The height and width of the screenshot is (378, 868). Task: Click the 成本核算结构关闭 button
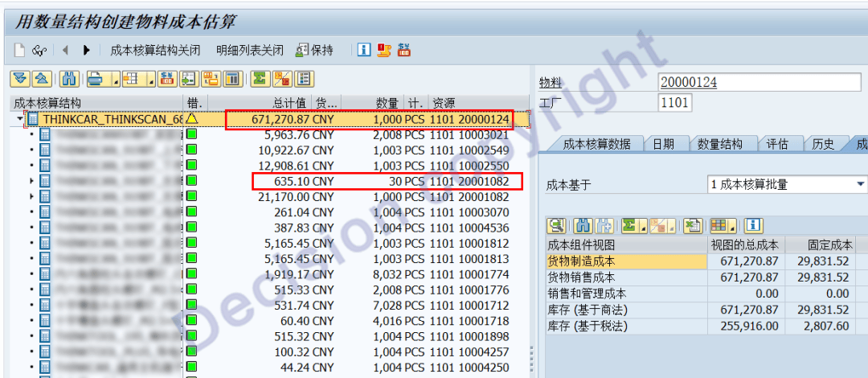[x=155, y=50]
